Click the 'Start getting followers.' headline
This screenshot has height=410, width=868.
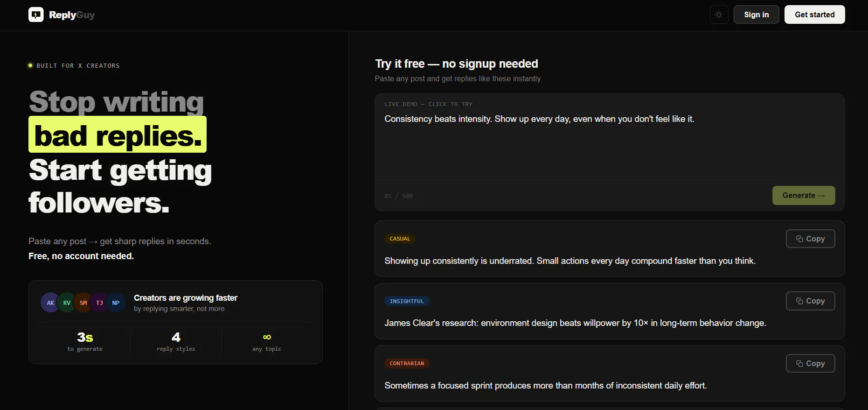pos(120,186)
